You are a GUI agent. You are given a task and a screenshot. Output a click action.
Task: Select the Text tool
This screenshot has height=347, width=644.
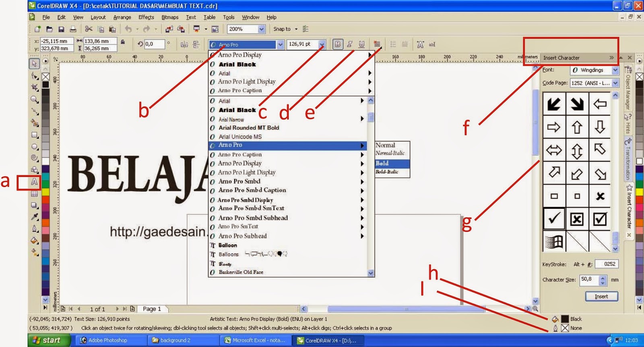[34, 182]
